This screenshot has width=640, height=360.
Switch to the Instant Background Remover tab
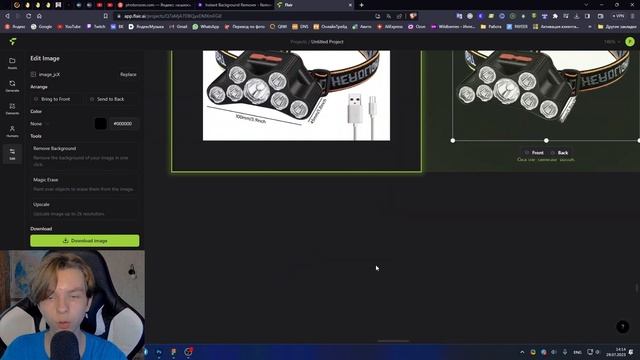click(234, 5)
